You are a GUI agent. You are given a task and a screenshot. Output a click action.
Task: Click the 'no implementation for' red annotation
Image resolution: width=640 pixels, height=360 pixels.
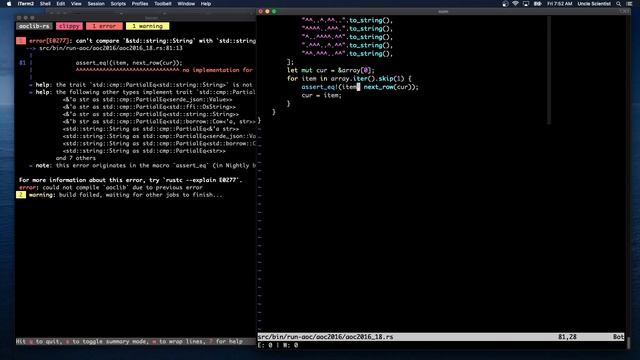click(x=218, y=70)
